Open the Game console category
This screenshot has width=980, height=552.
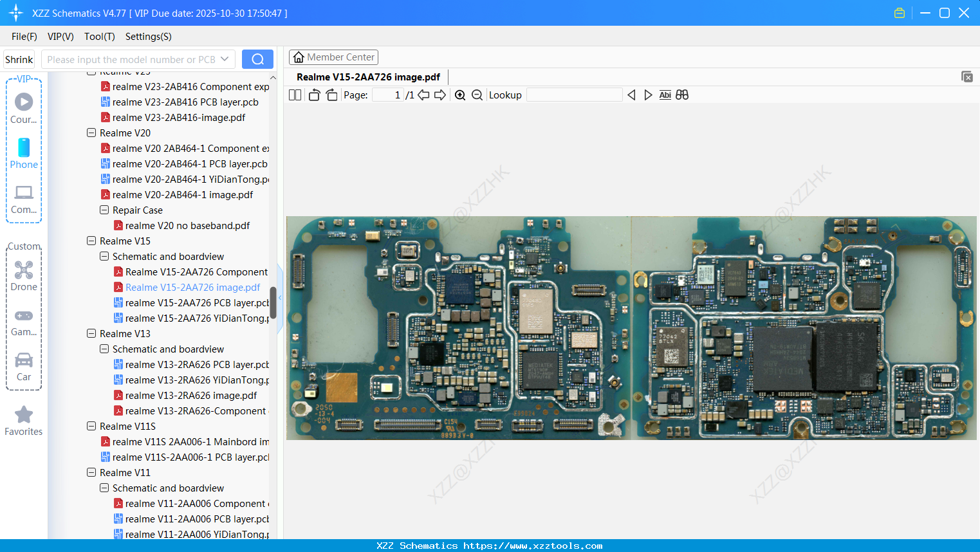click(x=24, y=322)
